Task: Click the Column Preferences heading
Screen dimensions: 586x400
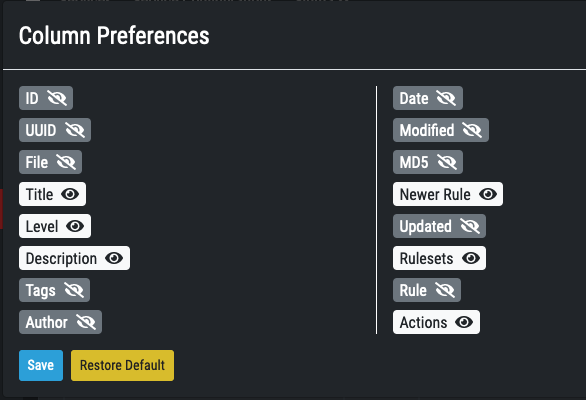Action: point(114,36)
